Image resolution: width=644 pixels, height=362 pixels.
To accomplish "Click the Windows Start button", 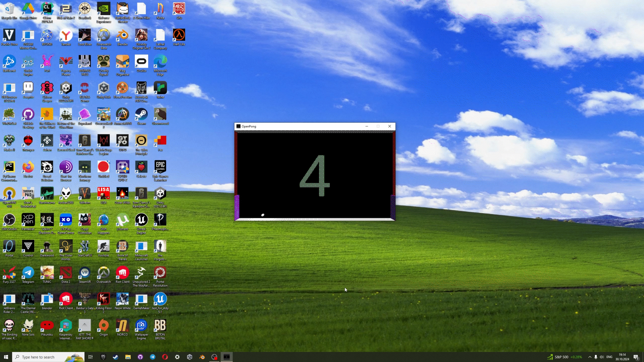I will tap(6, 357).
